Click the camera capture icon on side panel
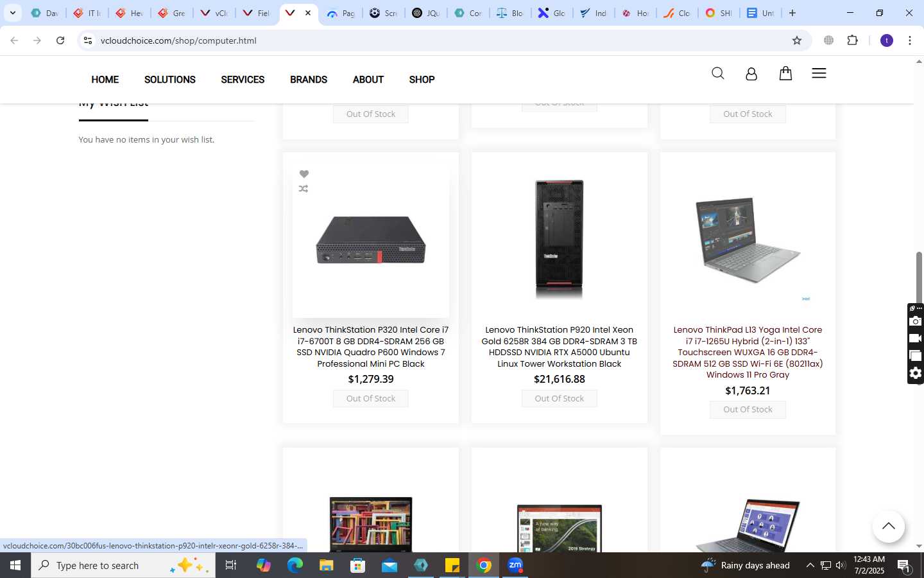The width and height of the screenshot is (924, 578). 916,321
